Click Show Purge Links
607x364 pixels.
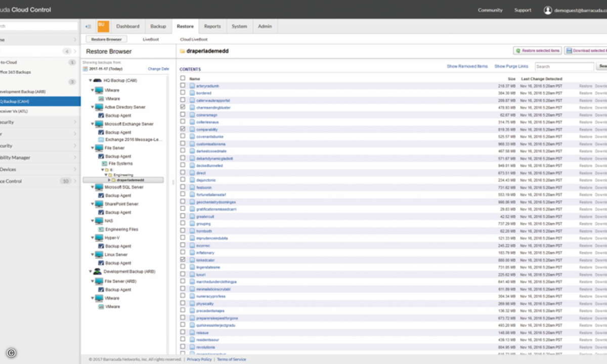point(511,66)
